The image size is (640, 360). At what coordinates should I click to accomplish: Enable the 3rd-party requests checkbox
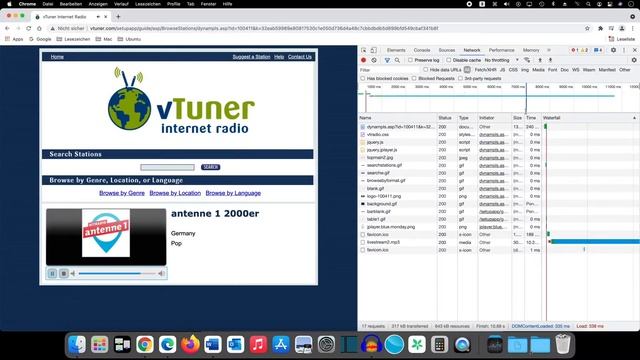460,78
